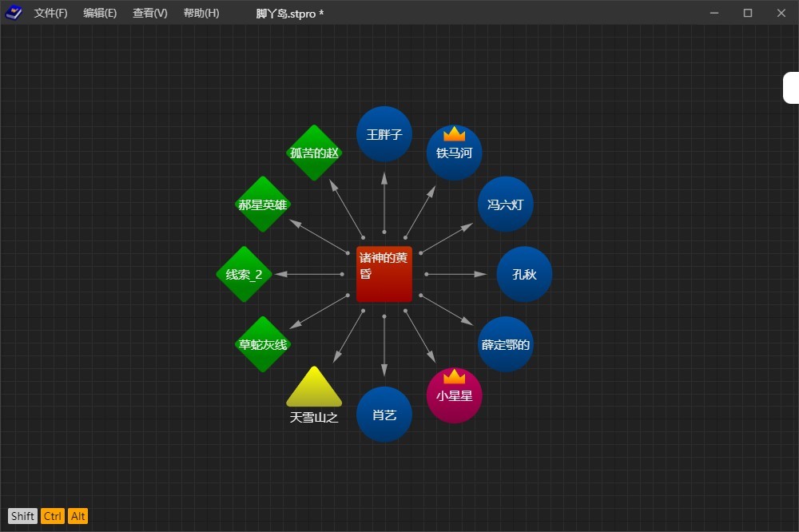The height and width of the screenshot is (532, 799).
Task: Select the 线索_2 green diamond node
Action: 244,274
